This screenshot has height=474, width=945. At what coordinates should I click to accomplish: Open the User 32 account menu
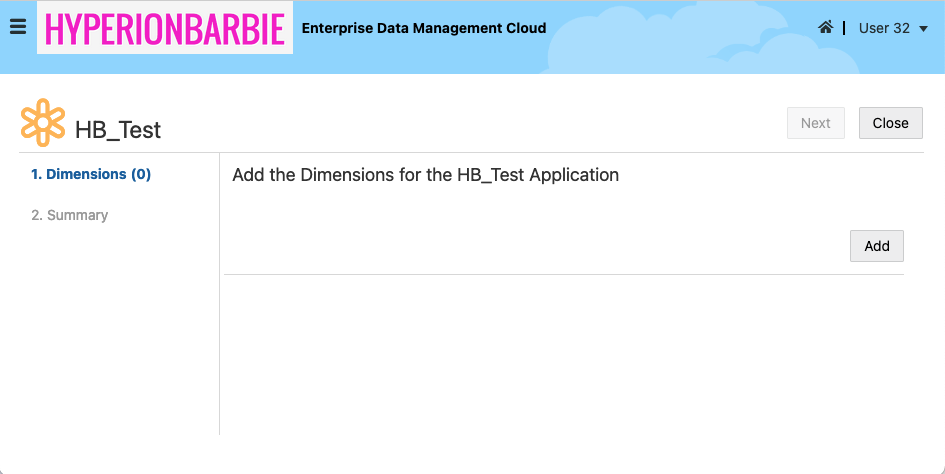click(x=884, y=28)
